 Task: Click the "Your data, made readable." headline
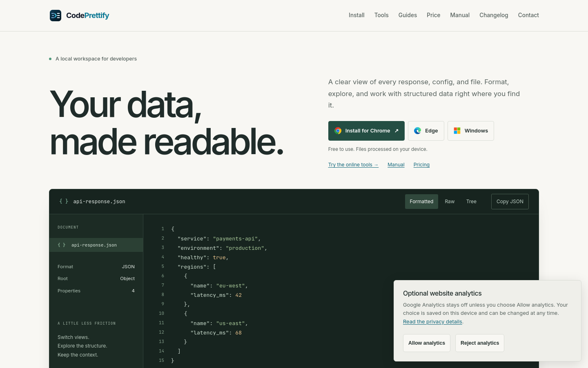point(167,123)
